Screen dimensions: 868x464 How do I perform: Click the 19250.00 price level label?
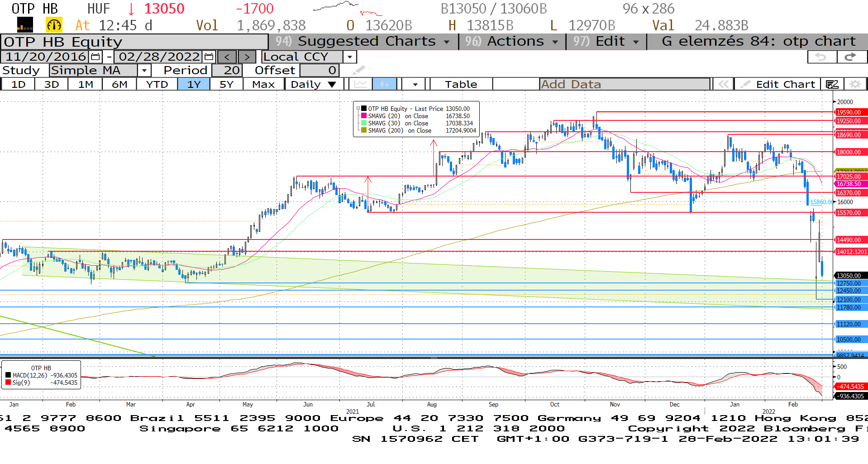tap(851, 121)
